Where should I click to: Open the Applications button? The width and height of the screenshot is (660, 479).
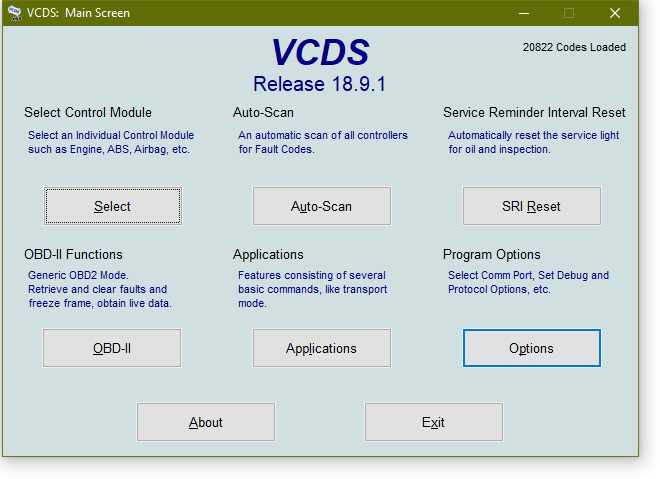322,348
